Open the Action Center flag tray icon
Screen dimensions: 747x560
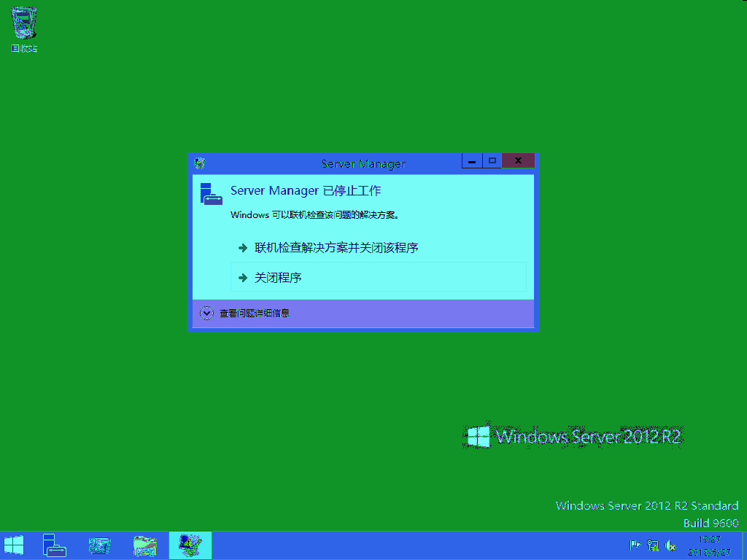coord(635,545)
